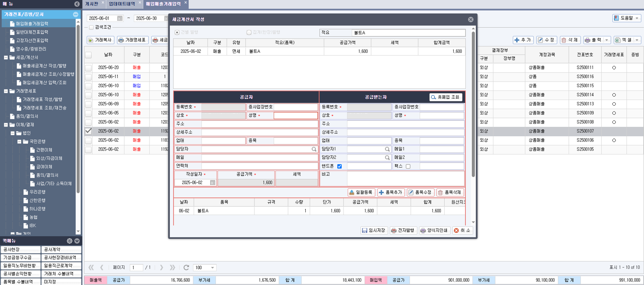Screen dimensions: 644x285
Task: Go to last page arrow icon
Action: [173, 267]
